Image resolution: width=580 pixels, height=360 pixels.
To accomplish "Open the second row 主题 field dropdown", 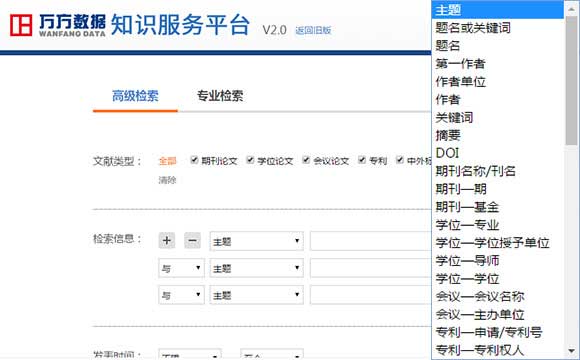I will tap(257, 268).
